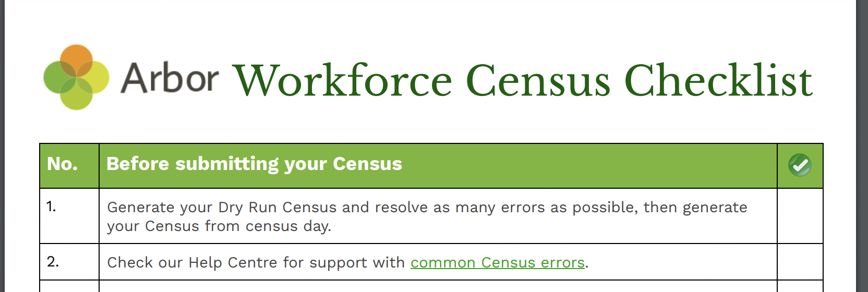Click the "Dry Run Census" text in item 1
The width and height of the screenshot is (868, 292).
click(x=278, y=208)
